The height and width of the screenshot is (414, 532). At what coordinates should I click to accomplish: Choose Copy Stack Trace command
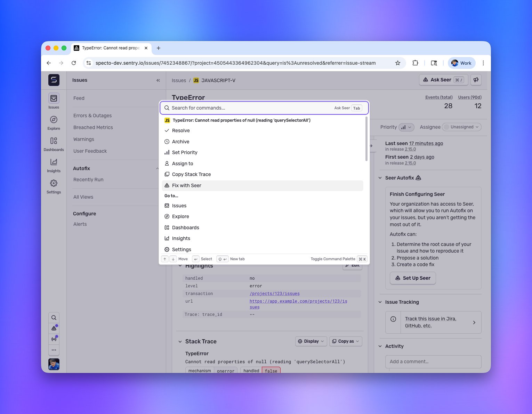263,174
